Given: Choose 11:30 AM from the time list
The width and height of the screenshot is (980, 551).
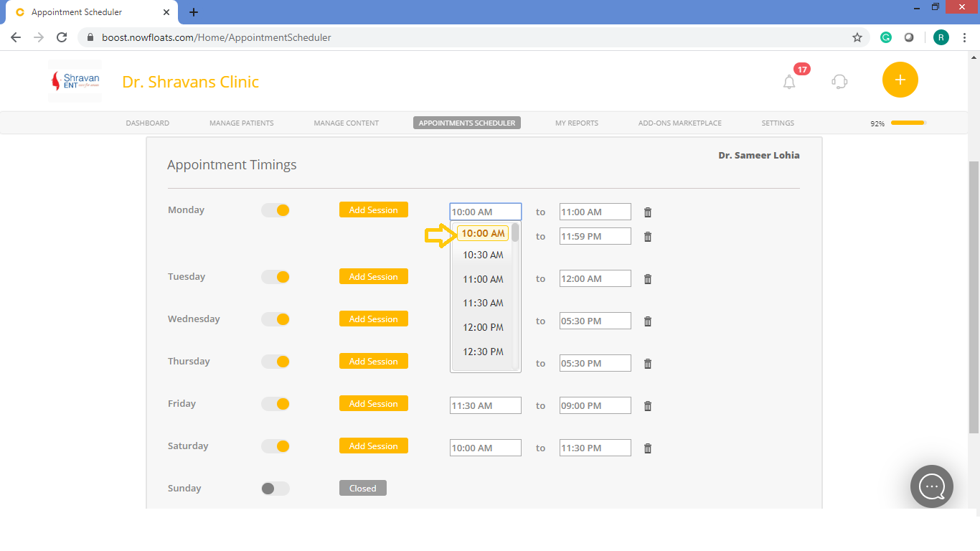Looking at the screenshot, I should [483, 303].
